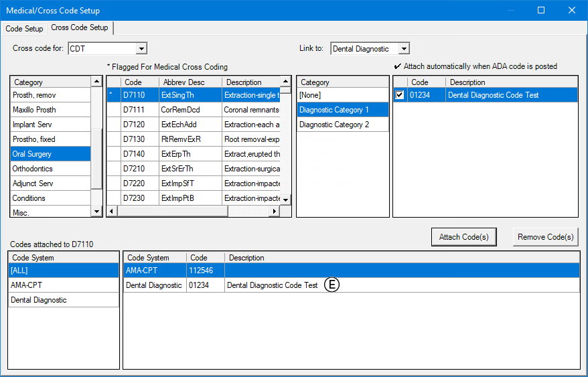Open the 'Cross code for' CDT dropdown
This screenshot has width=588, height=377.
[141, 49]
